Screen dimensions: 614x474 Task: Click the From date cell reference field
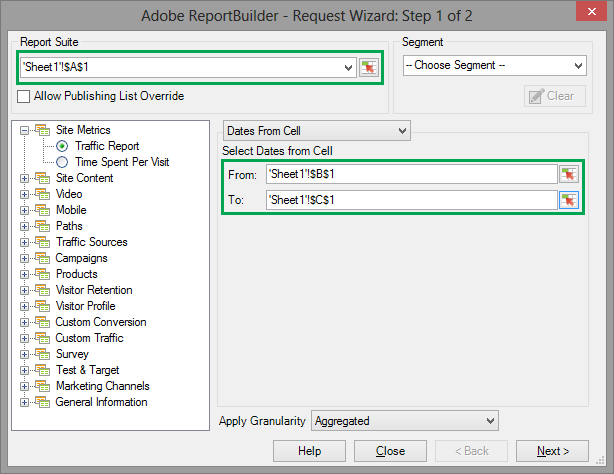click(412, 174)
